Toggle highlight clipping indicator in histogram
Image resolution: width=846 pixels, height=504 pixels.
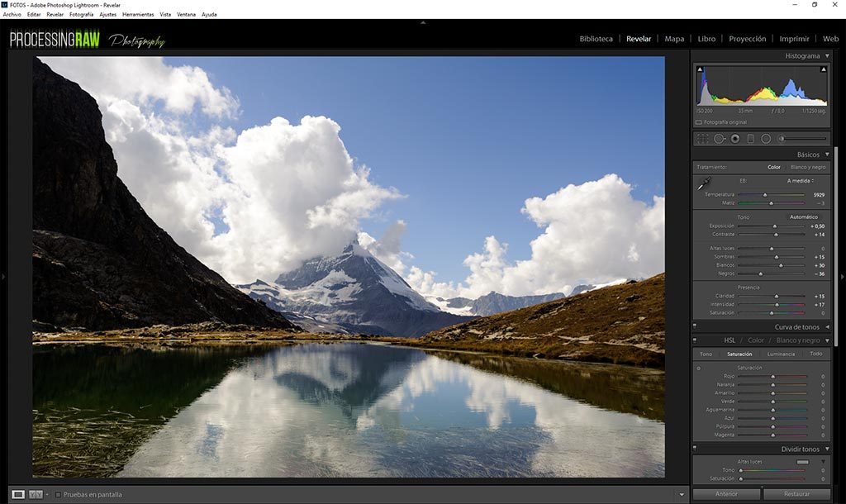point(823,69)
